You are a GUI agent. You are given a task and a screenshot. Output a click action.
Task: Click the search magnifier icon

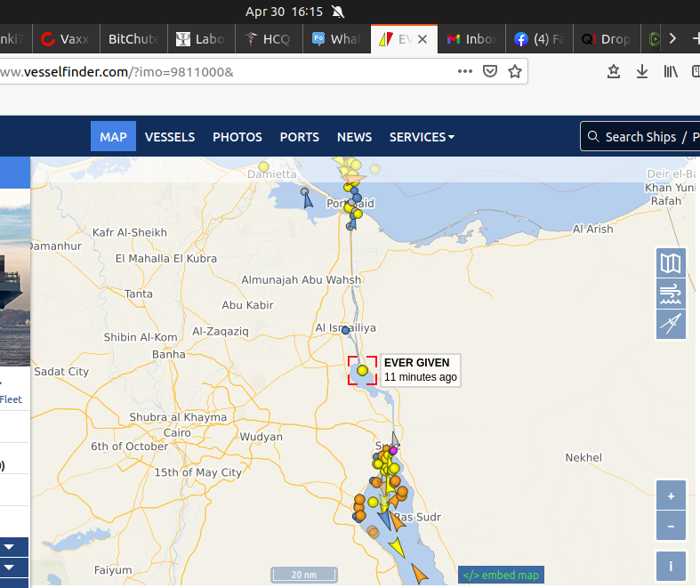click(593, 136)
